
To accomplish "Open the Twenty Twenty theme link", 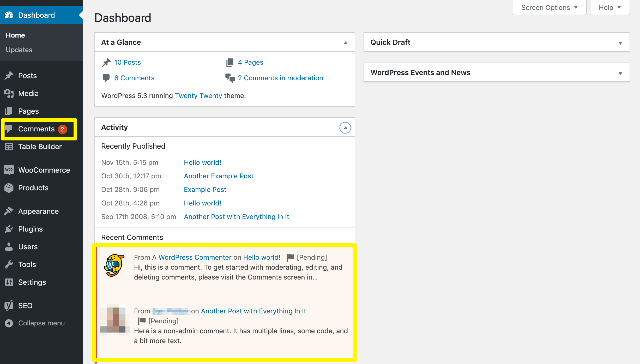I will click(x=198, y=96).
